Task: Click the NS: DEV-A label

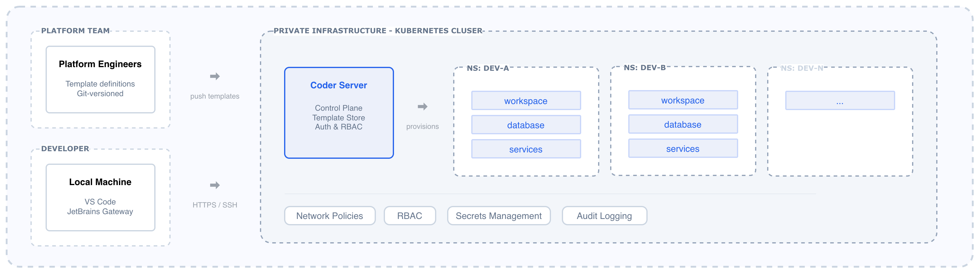Action: pyautogui.click(x=488, y=68)
